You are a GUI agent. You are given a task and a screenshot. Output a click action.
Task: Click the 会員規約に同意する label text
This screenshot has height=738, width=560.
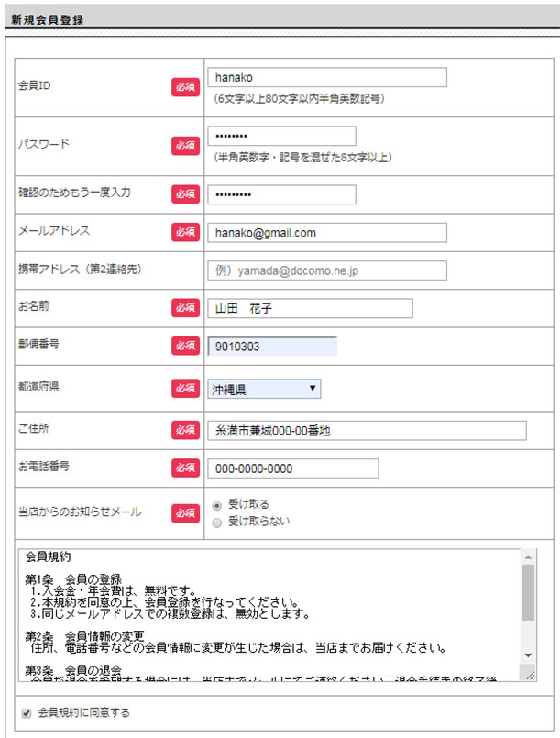tap(83, 712)
